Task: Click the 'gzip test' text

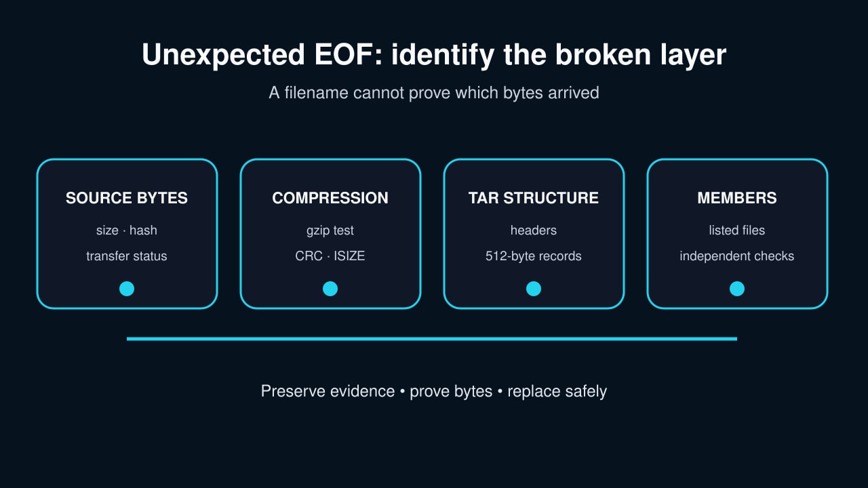Action: click(x=330, y=230)
